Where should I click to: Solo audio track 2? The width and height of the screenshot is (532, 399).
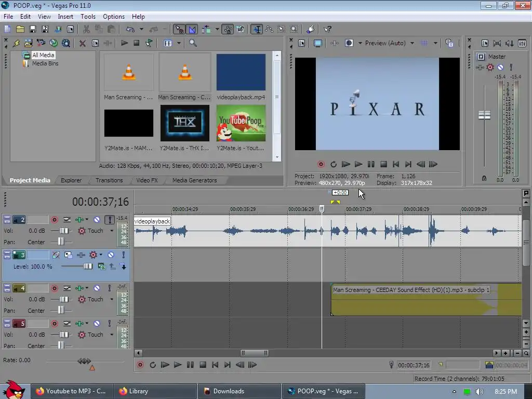pyautogui.click(x=109, y=220)
